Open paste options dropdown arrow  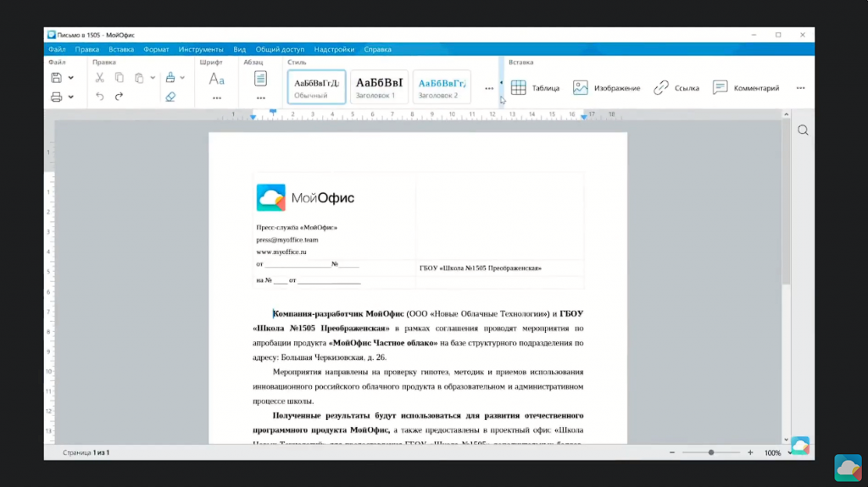pyautogui.click(x=153, y=78)
